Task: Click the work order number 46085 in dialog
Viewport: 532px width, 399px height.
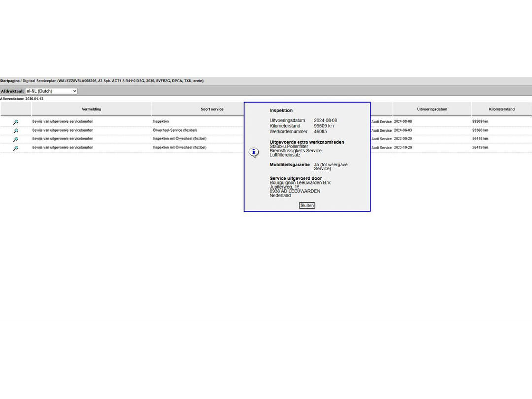Action: [x=320, y=132]
